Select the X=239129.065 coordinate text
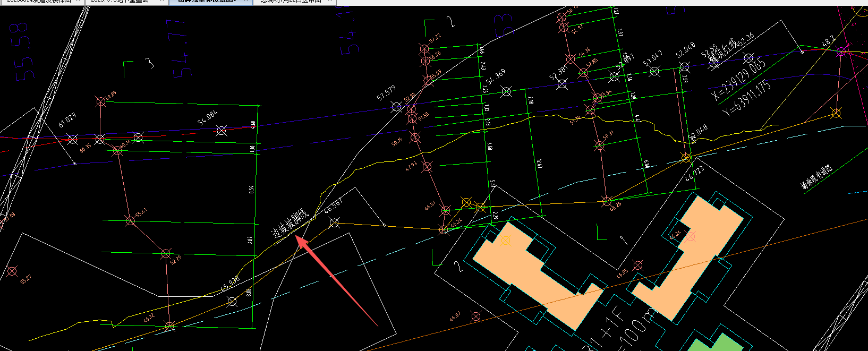This screenshot has width=868, height=351. tap(739, 79)
